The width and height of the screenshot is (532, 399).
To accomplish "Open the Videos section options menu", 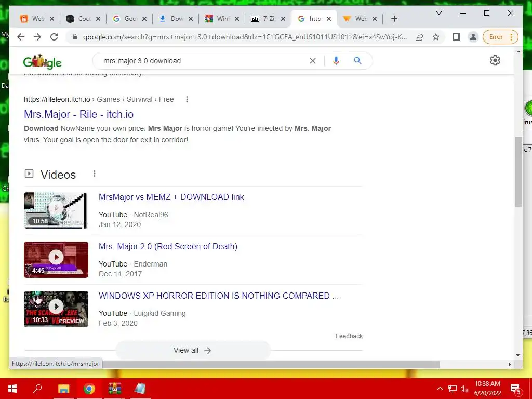I will tap(95, 174).
